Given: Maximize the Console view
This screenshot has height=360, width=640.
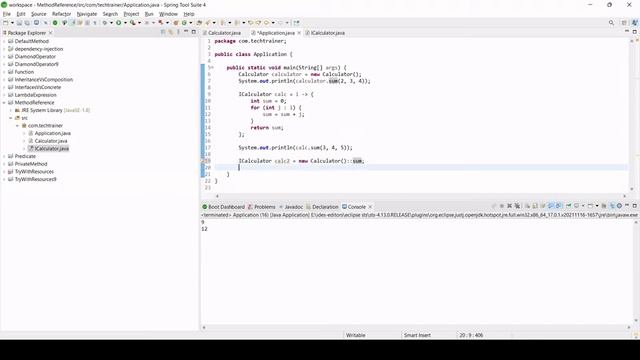Looking at the screenshot, I should click(x=635, y=206).
